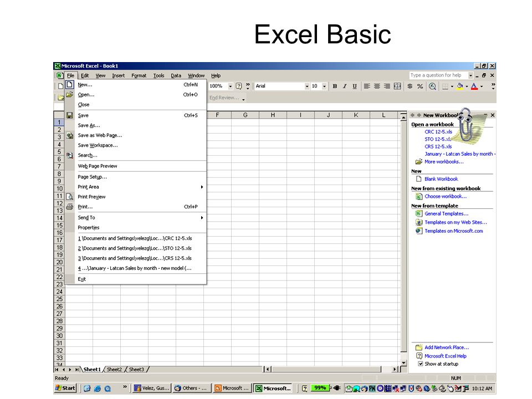The image size is (532, 399).
Task: Click the Merge and Center icon
Action: tap(397, 86)
